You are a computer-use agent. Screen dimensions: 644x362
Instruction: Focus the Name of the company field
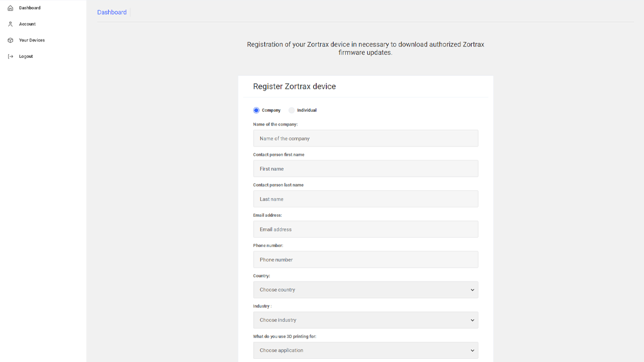[365, 138]
